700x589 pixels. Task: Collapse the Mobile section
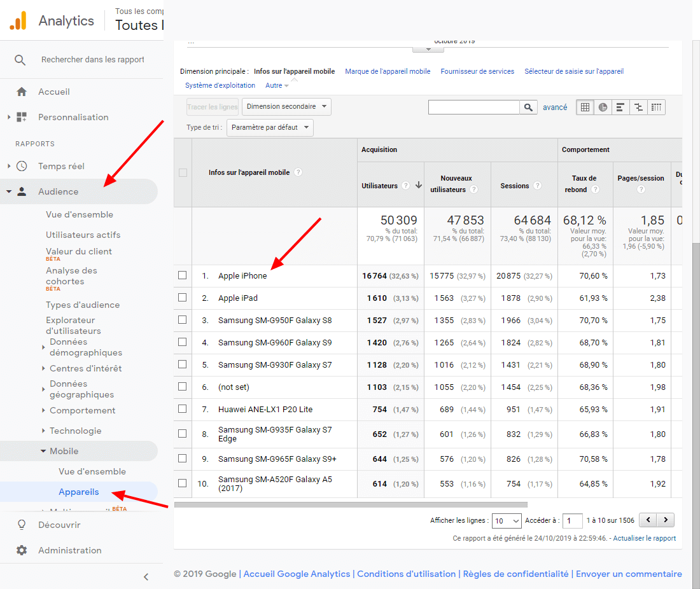(43, 451)
